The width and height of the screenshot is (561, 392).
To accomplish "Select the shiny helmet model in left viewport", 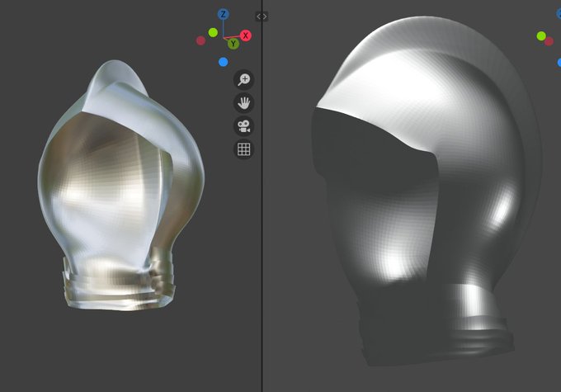I will (x=121, y=186).
